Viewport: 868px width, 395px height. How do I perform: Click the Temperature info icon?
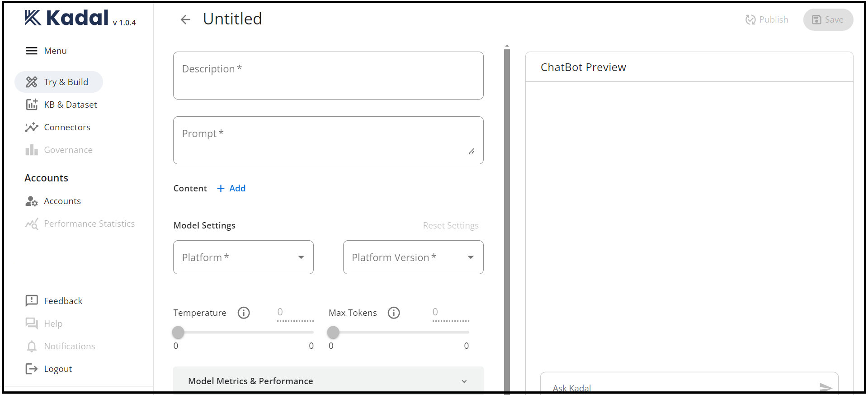coord(244,313)
